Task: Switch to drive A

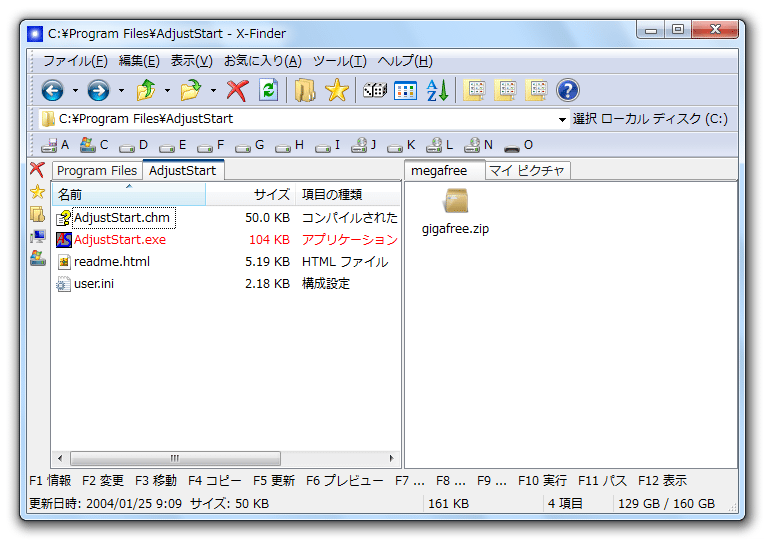Action: coord(55,145)
